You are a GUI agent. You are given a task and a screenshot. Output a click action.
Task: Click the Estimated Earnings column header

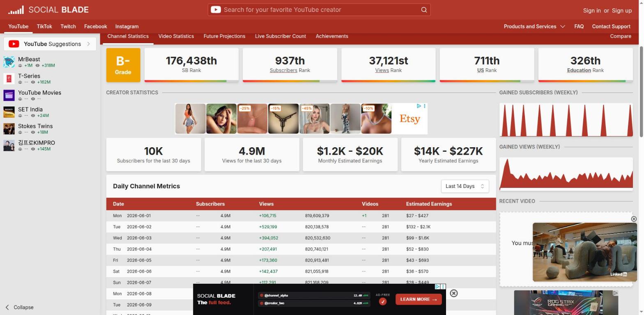pyautogui.click(x=429, y=204)
